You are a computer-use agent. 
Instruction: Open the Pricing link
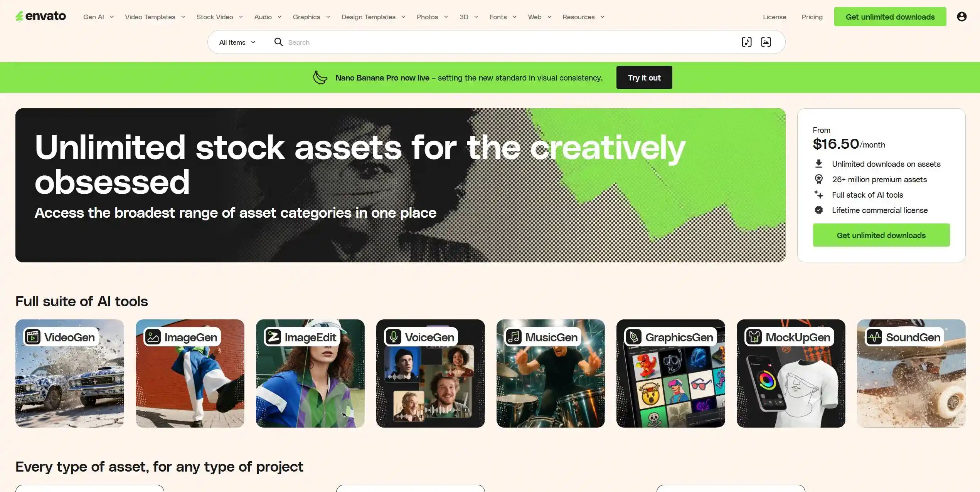coord(812,17)
